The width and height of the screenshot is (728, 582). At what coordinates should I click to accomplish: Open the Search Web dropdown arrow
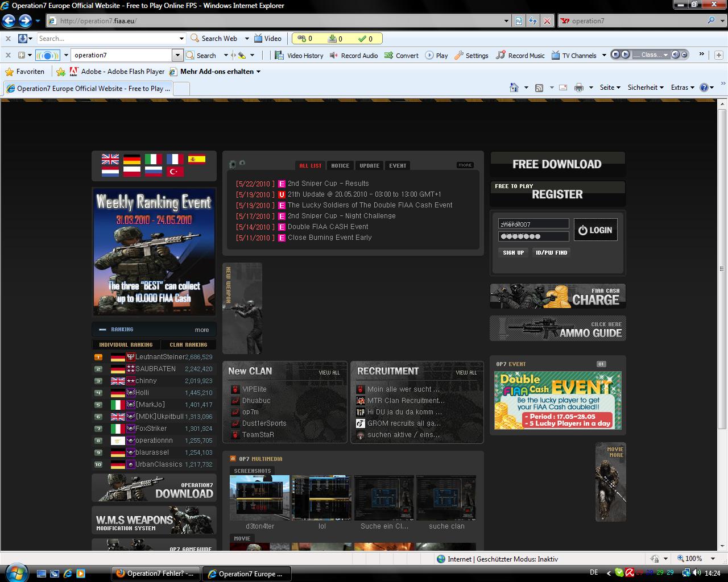pyautogui.click(x=247, y=39)
